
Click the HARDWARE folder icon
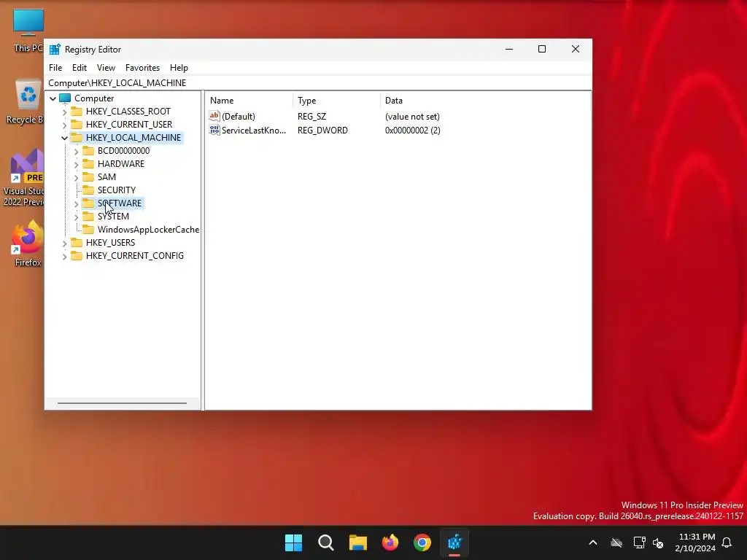[88, 164]
